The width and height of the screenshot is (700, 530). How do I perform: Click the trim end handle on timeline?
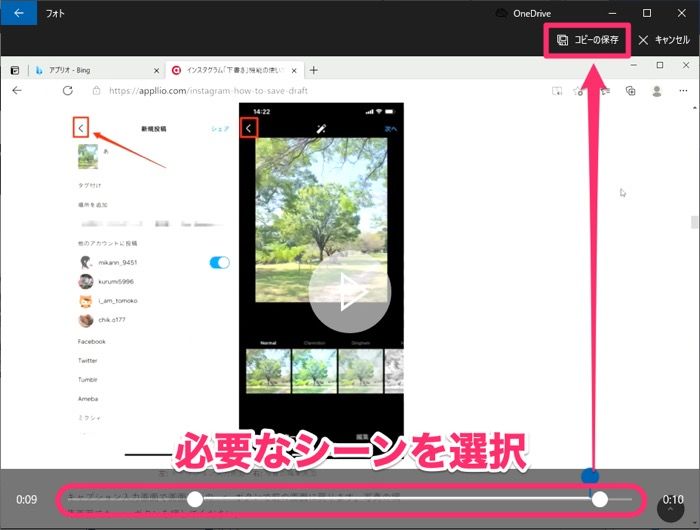599,499
